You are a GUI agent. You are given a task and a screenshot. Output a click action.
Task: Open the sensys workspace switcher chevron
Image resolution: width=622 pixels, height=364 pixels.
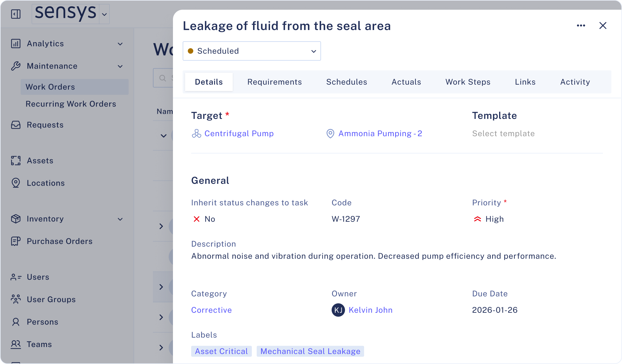[x=104, y=14]
